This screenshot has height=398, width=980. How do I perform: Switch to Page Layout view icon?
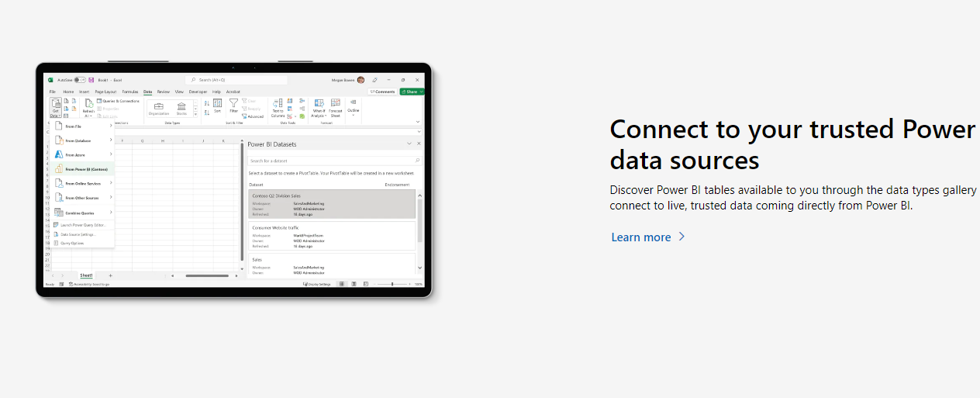pos(354,284)
